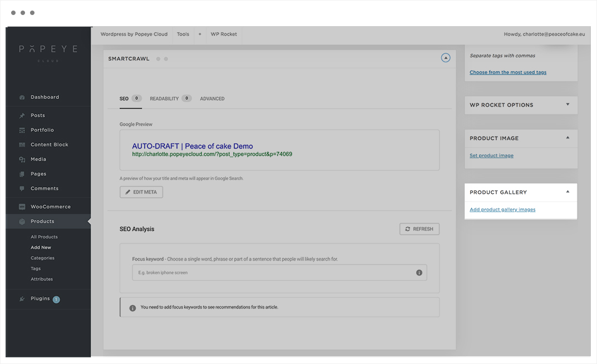The width and height of the screenshot is (597, 364).
Task: Click the Comments bubble icon
Action: click(x=22, y=188)
